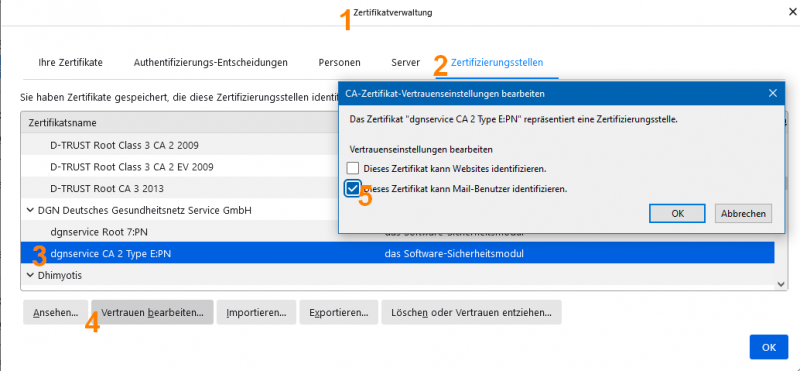Open the Authentifizierungs-Entscheidungen tab

(211, 63)
